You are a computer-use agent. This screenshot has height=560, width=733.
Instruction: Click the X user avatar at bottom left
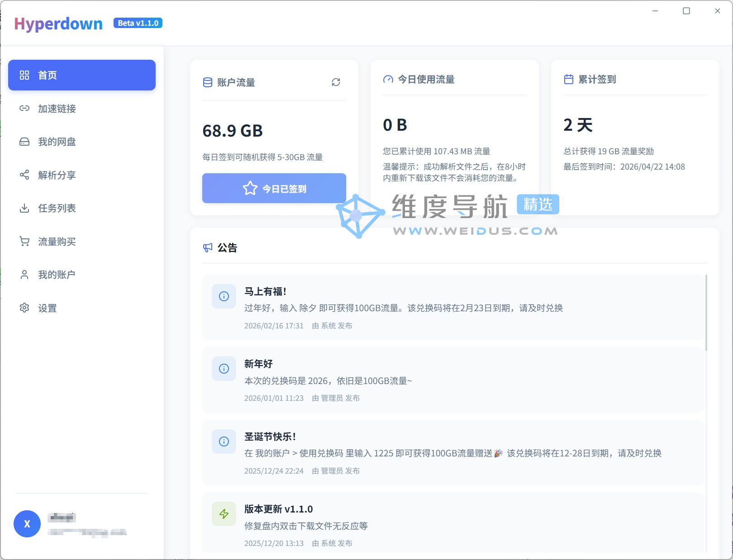coord(27,523)
